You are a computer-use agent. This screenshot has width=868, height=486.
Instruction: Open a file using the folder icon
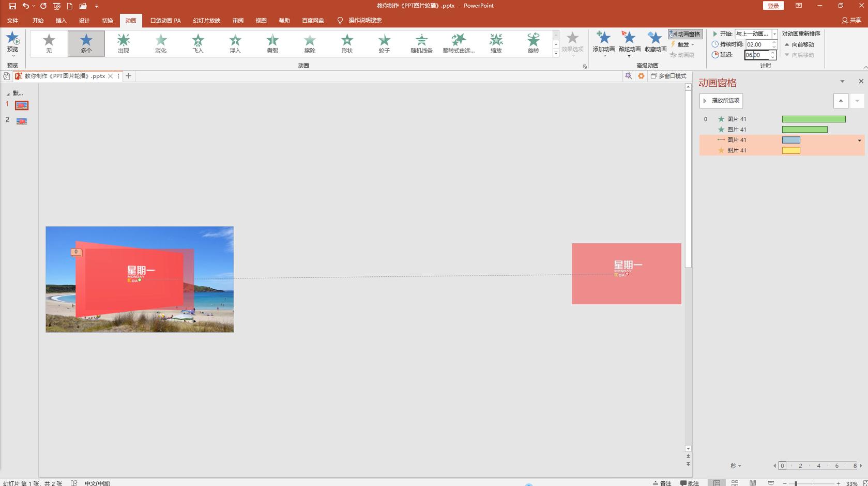[x=83, y=6]
